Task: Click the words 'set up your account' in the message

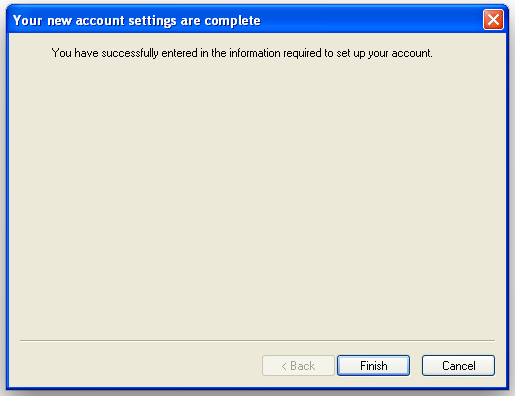Action: point(384,53)
